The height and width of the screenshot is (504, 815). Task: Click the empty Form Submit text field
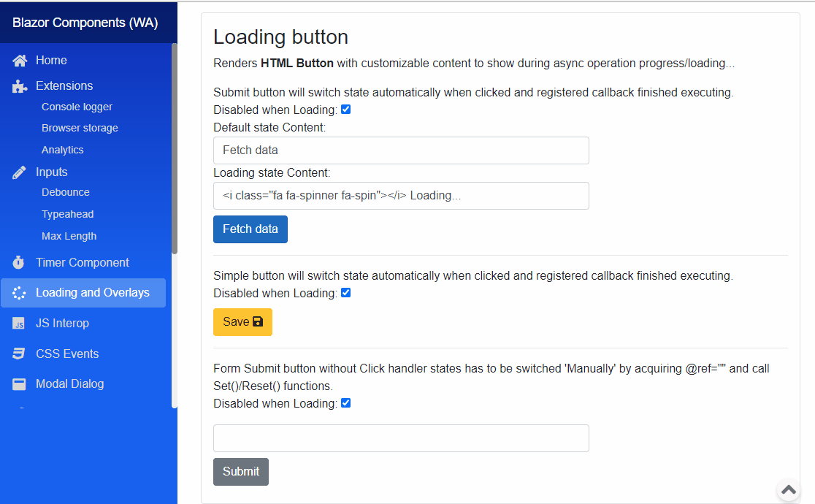400,438
